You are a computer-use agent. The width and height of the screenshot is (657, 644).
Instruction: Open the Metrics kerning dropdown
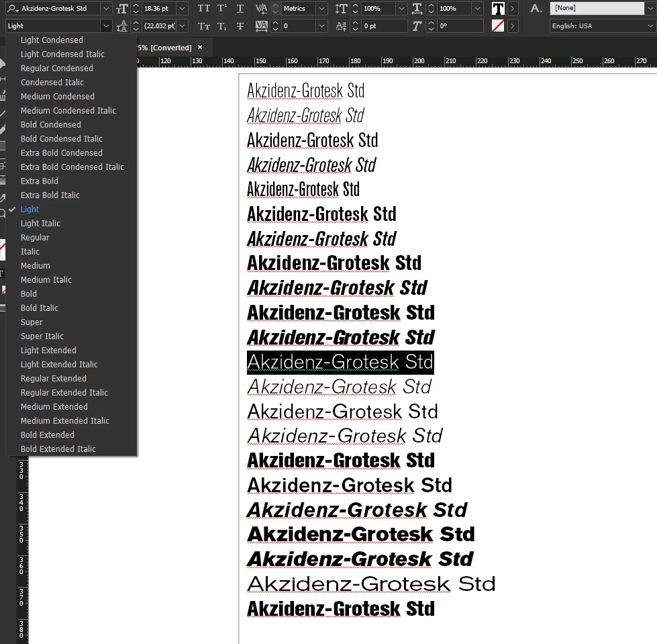pos(321,8)
